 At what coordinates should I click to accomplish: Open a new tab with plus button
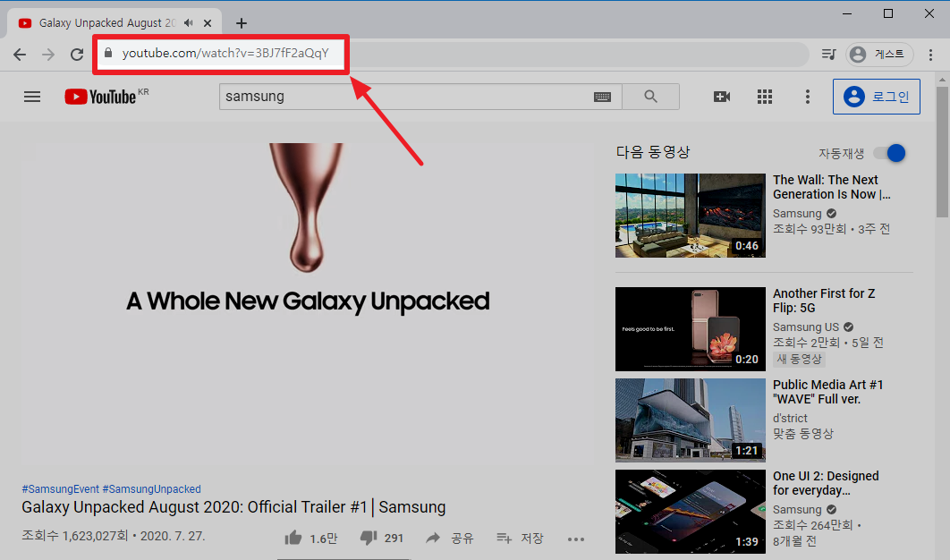click(242, 23)
